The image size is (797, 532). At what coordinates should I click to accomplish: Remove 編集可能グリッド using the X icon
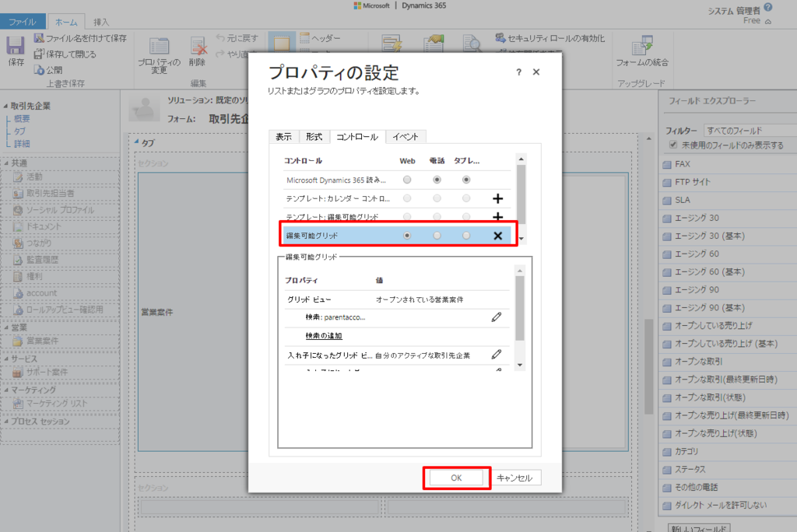498,236
